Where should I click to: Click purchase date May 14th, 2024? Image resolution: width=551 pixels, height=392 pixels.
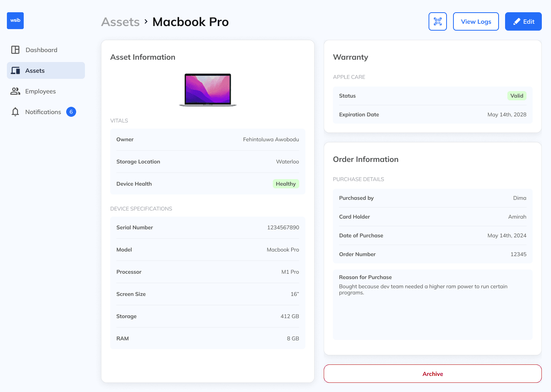tap(507, 235)
